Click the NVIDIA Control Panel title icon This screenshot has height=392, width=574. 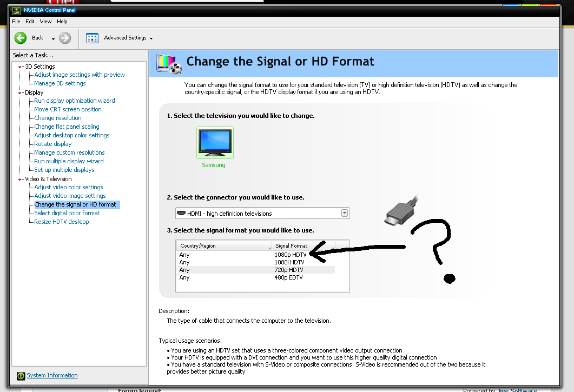(18, 10)
